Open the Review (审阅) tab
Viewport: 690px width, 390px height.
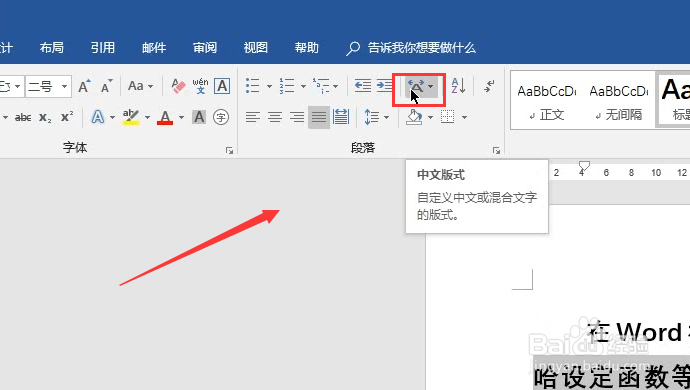tap(205, 48)
